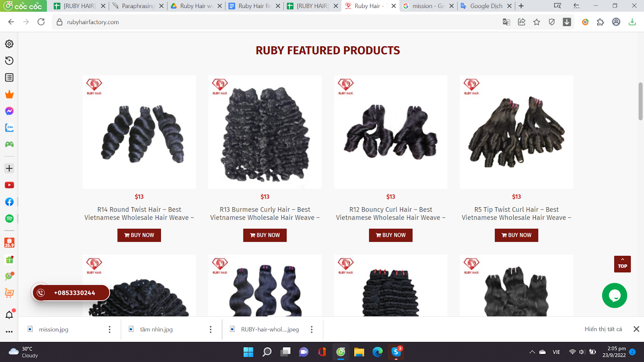Open browser history in sidebar
The height and width of the screenshot is (362, 644).
[x=9, y=61]
